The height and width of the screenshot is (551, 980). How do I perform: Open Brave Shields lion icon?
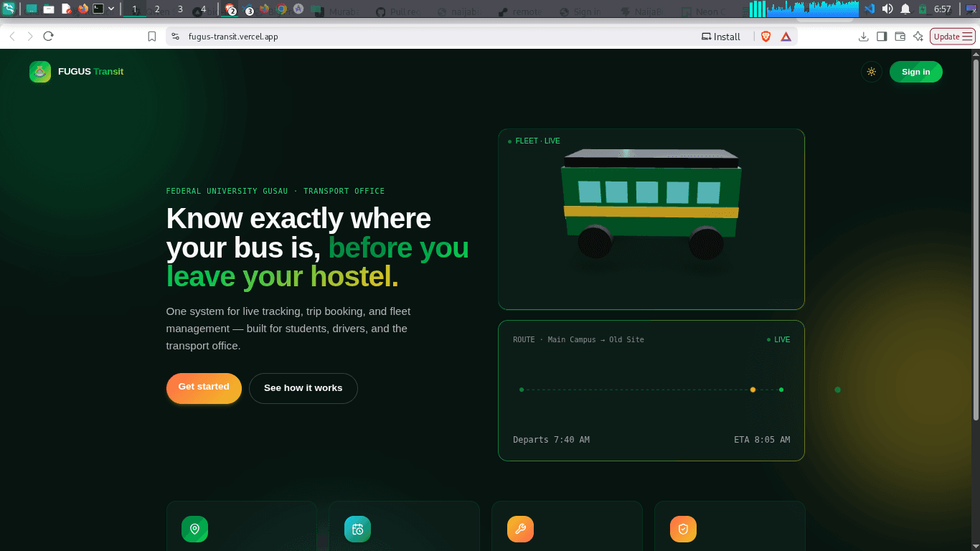pyautogui.click(x=765, y=37)
